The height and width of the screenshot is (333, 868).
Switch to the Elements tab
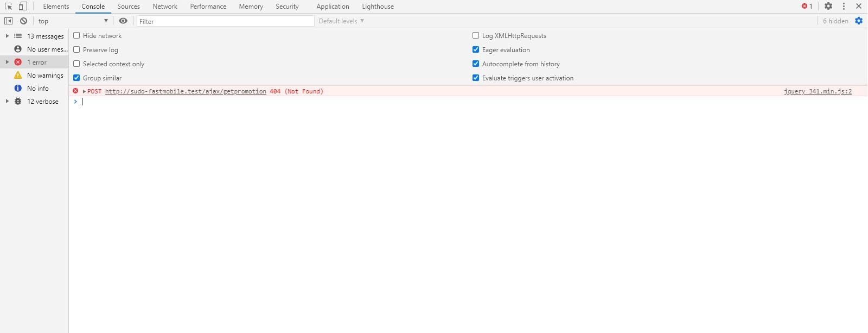(x=56, y=7)
